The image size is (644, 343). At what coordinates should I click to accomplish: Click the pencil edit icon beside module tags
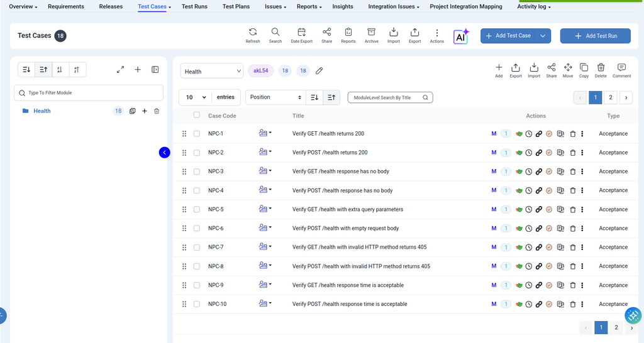click(x=319, y=71)
